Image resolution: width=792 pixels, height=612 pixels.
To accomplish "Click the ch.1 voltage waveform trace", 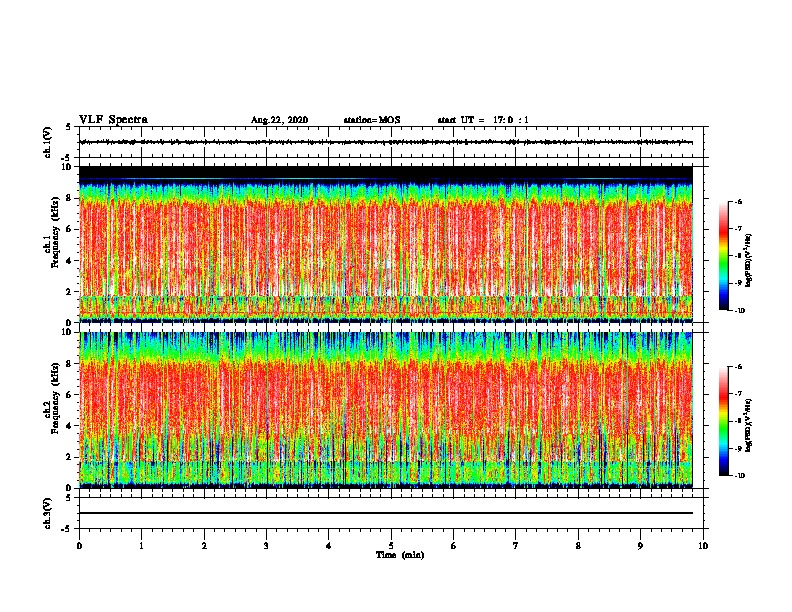I will point(386,142).
